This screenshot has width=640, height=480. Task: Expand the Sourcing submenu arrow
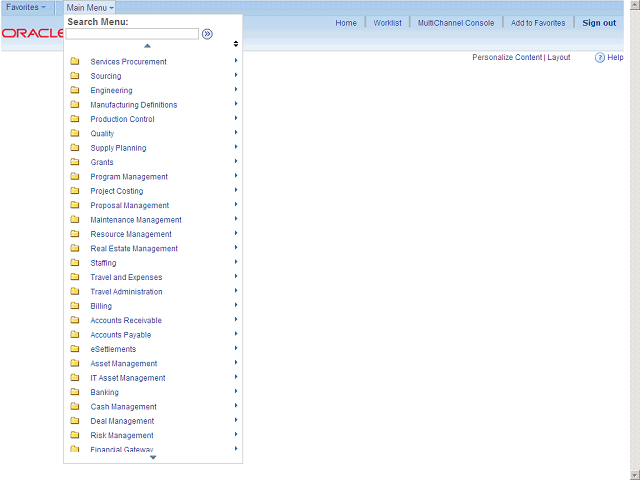(236, 75)
